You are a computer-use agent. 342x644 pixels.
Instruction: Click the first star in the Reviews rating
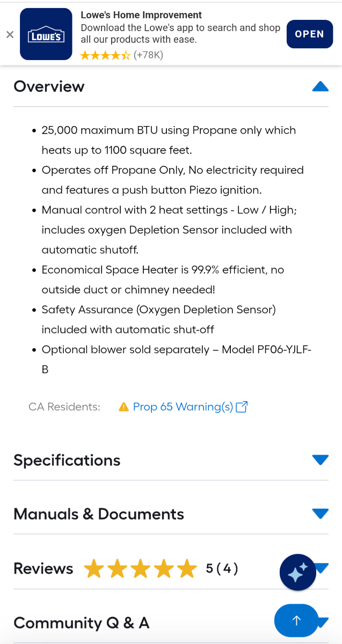point(94,569)
